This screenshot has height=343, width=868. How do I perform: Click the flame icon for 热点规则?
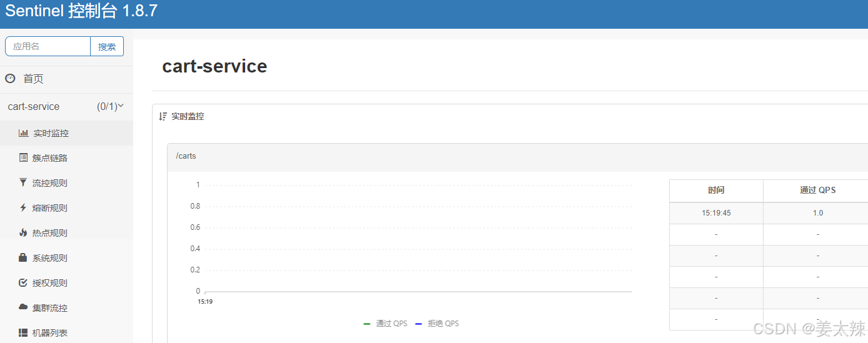coord(23,233)
